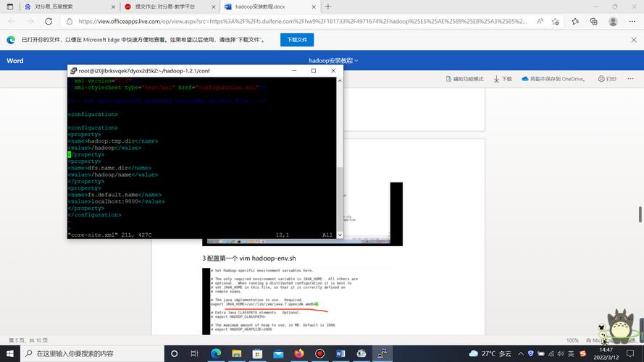
Task: Close the 对分易_百度搜索 tab
Action: 113,7
